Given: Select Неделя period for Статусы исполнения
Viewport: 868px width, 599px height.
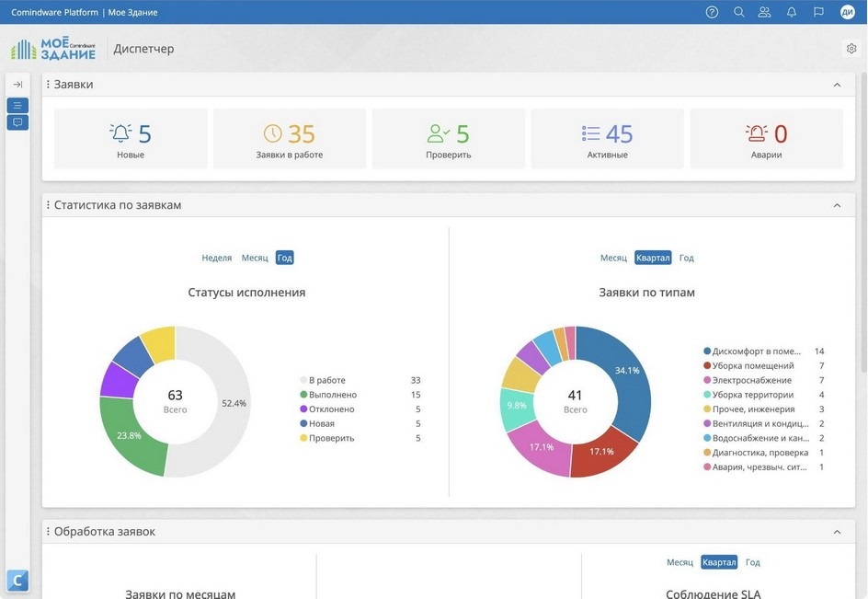Looking at the screenshot, I should coord(217,258).
